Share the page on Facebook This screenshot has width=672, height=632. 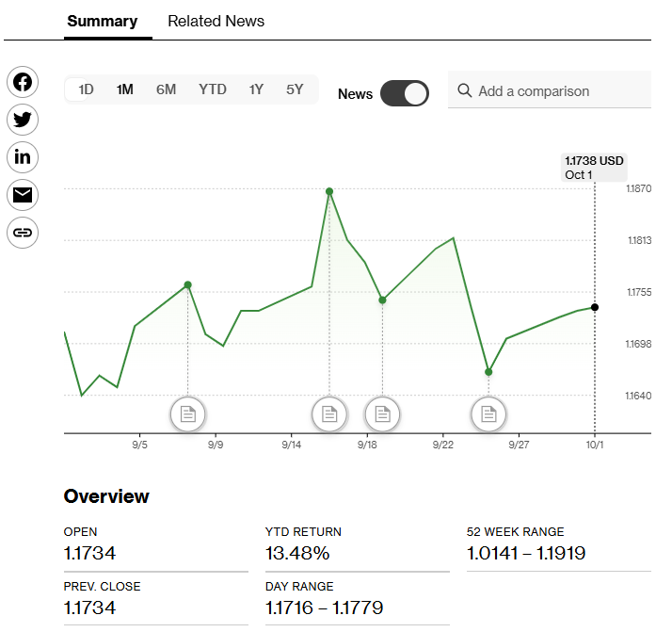(x=23, y=82)
